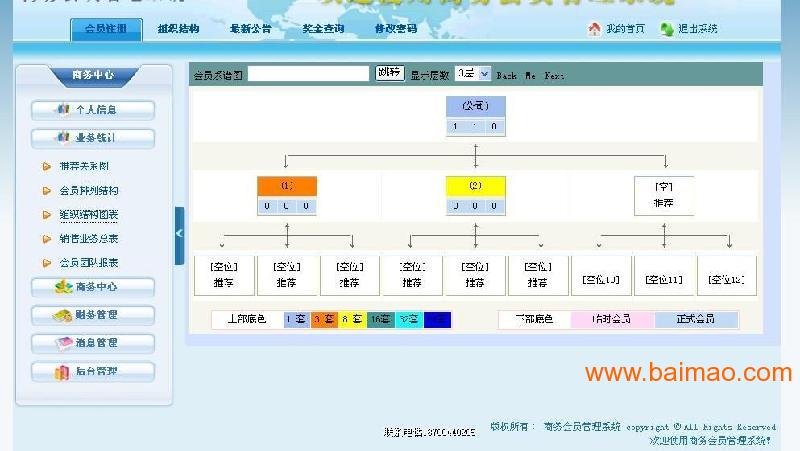Click the yellow 8层 legend swatch
This screenshot has width=800, height=451.
(352, 319)
